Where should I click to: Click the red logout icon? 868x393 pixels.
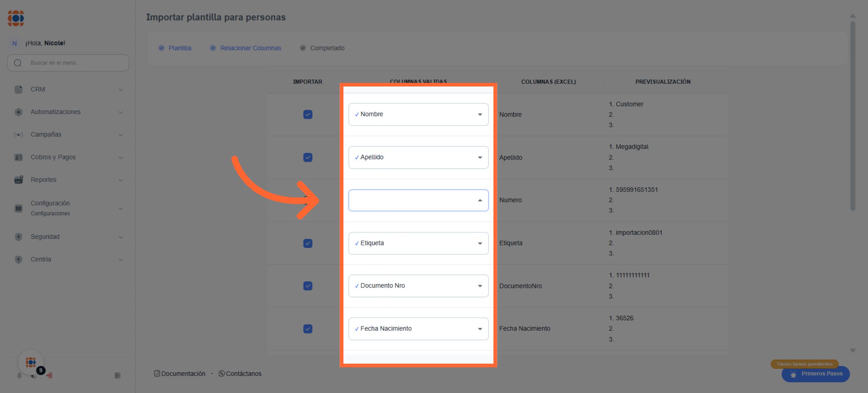(50, 375)
